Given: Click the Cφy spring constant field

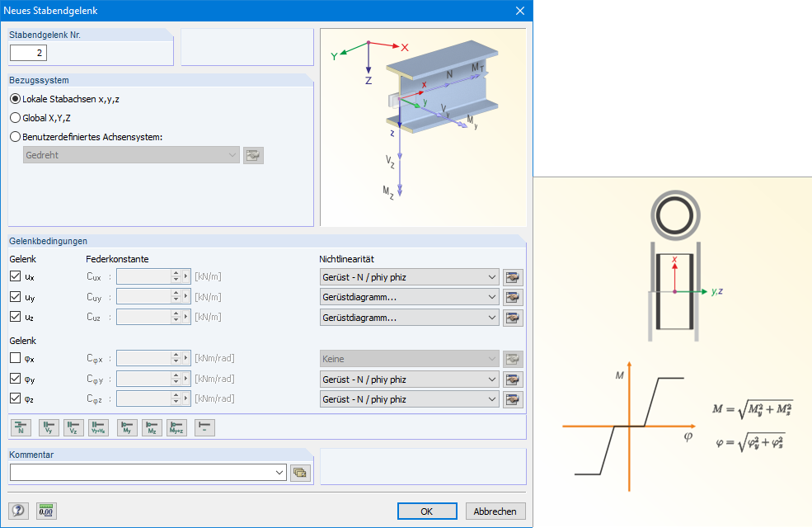Looking at the screenshot, I should click(144, 379).
